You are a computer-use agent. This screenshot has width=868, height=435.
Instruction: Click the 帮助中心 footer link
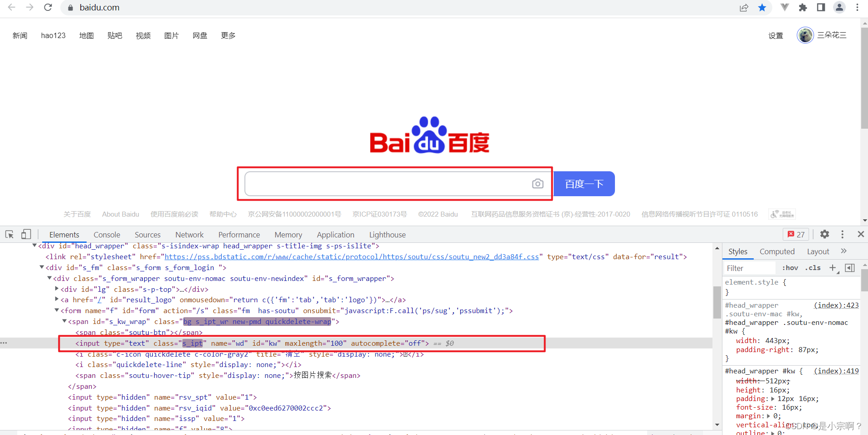223,214
